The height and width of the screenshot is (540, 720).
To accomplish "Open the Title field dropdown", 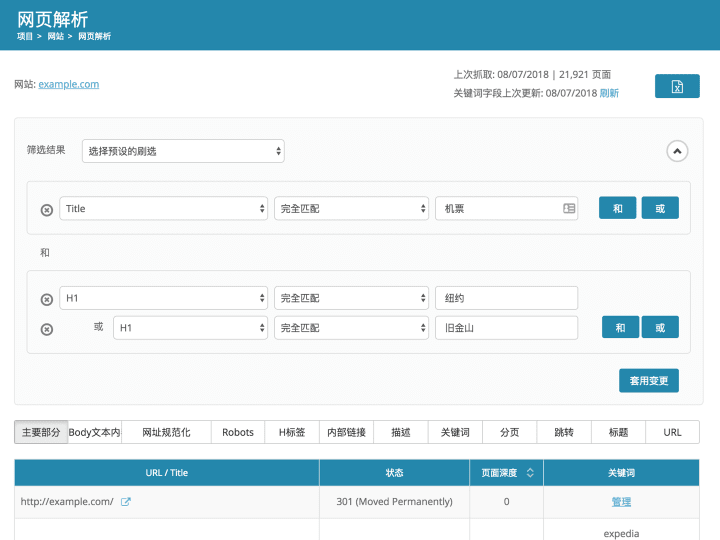I will (163, 208).
